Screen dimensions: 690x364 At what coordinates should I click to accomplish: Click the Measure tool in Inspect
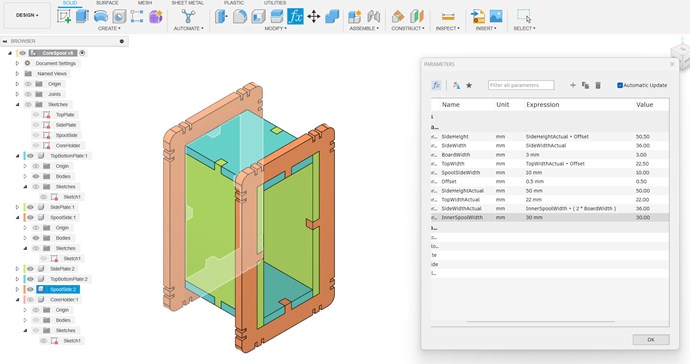pos(448,17)
